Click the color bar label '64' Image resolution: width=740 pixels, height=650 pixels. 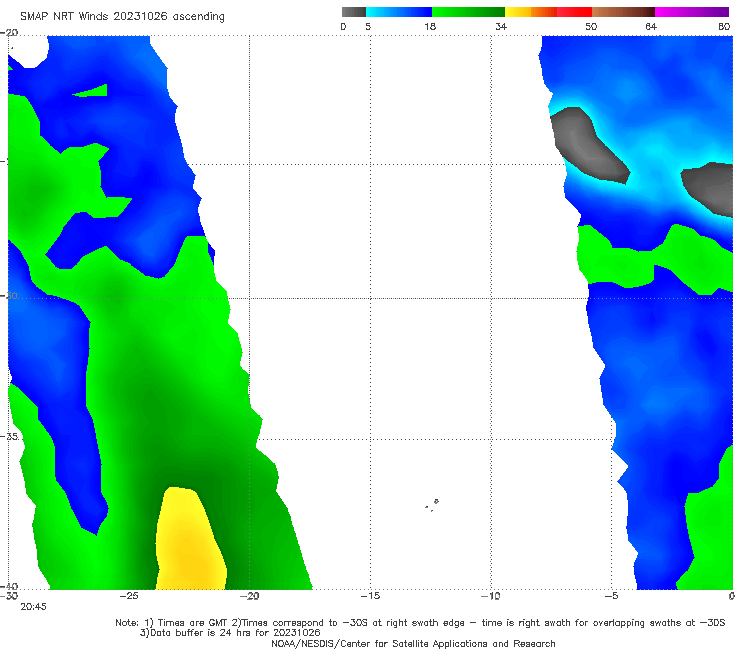tap(651, 26)
